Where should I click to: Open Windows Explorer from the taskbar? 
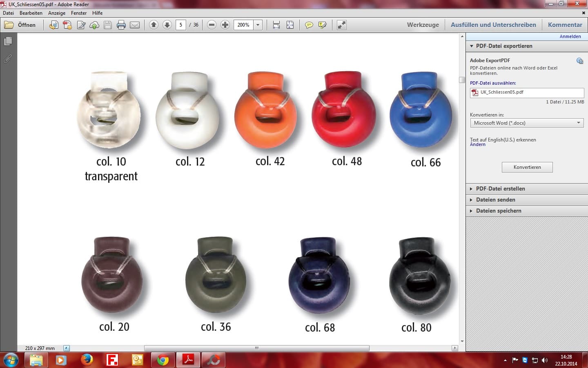[36, 360]
